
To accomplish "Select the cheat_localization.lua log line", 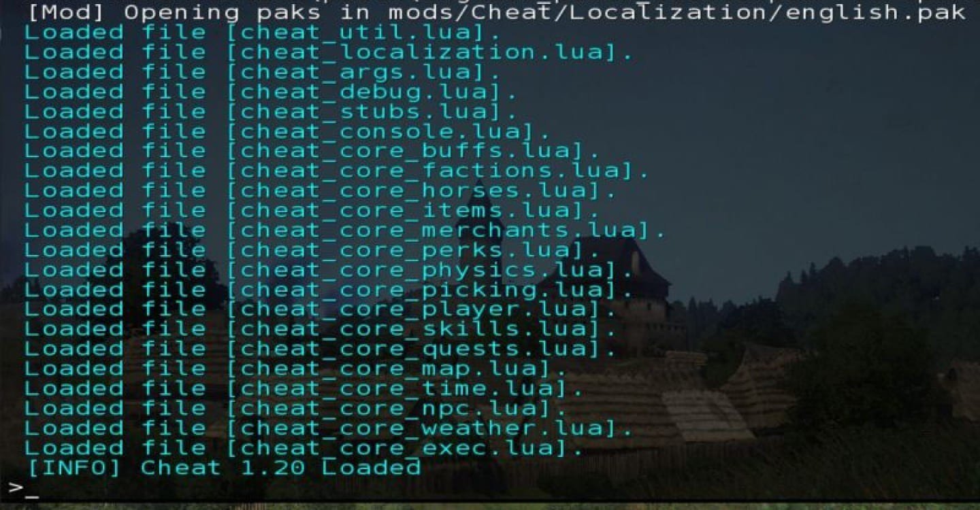I will point(329,52).
